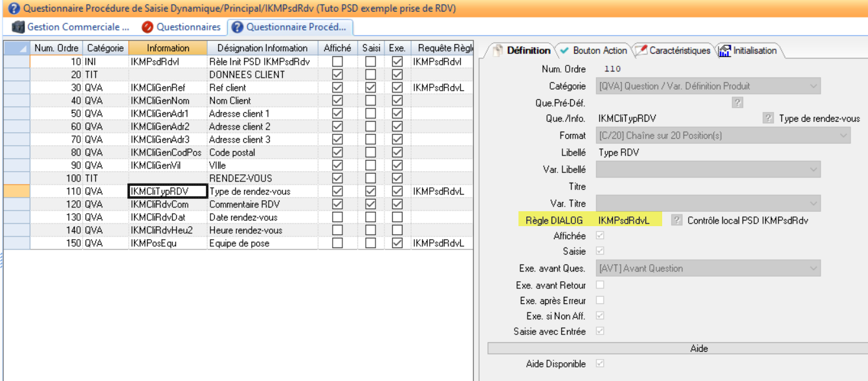Toggle Saisi checkbox for Ref client row
868x381 pixels.
(x=370, y=87)
